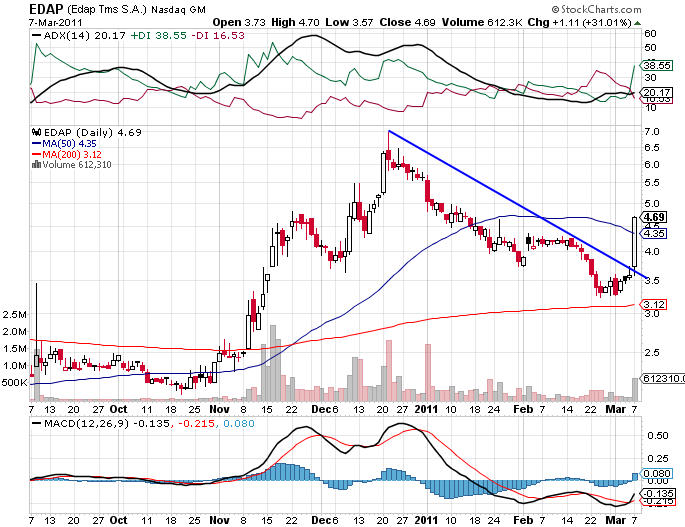The image size is (685, 527).
Task: Click the 2.5M volume axis label
Action: click(15, 315)
